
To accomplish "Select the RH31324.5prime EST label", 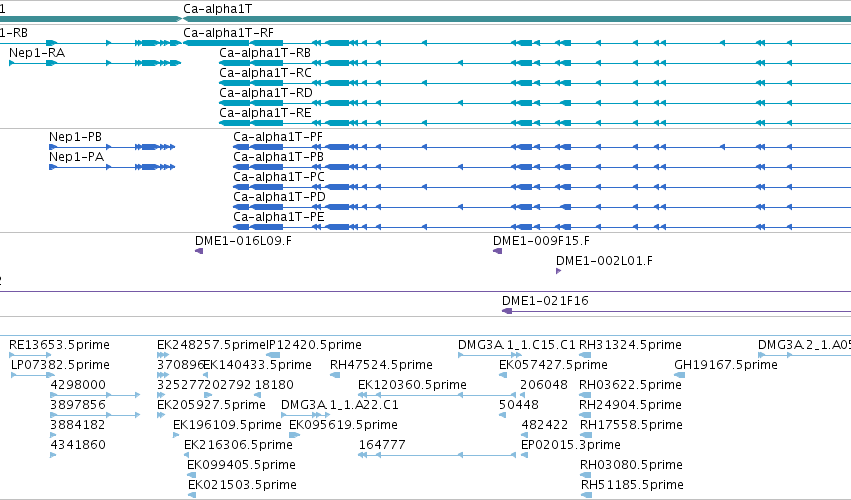I will [x=630, y=345].
